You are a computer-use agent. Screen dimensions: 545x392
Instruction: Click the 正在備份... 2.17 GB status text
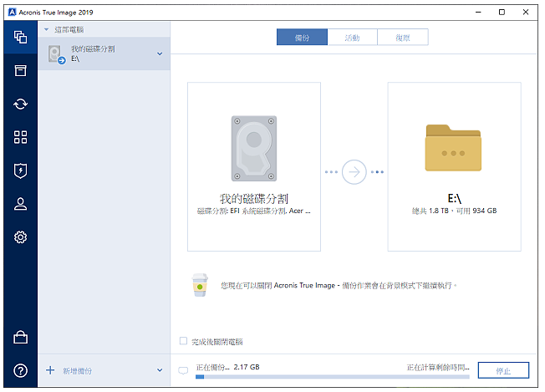(227, 367)
